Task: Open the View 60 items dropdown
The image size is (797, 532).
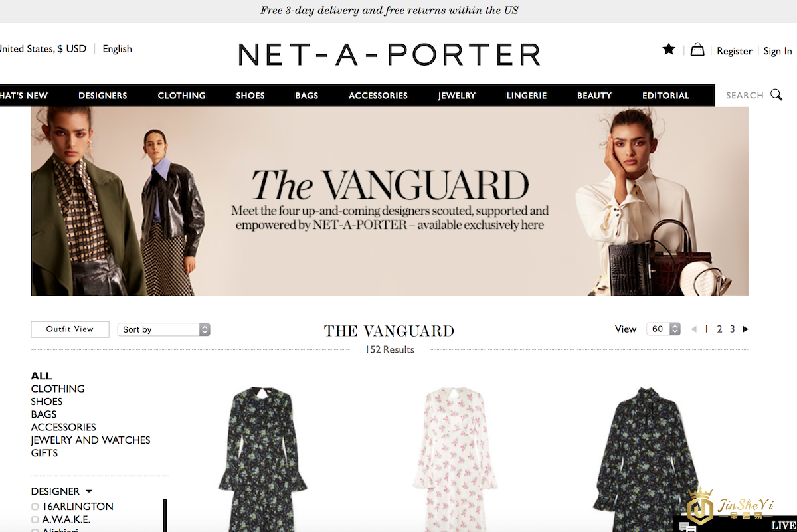Action: pyautogui.click(x=664, y=329)
